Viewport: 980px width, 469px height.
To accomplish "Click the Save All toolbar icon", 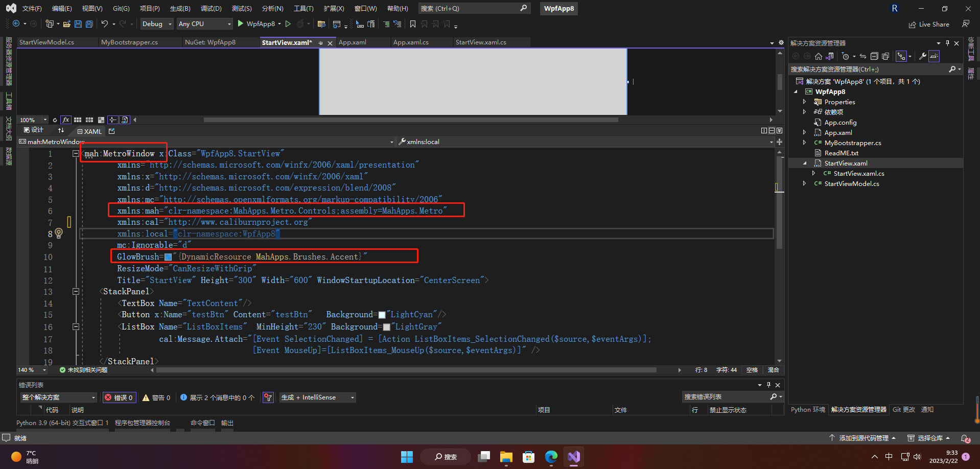I will click(x=89, y=24).
